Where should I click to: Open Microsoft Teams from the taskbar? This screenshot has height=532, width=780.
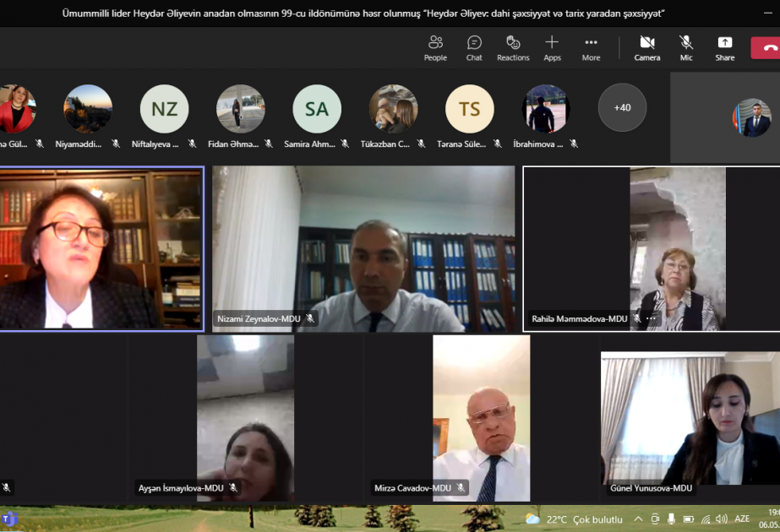[9, 519]
